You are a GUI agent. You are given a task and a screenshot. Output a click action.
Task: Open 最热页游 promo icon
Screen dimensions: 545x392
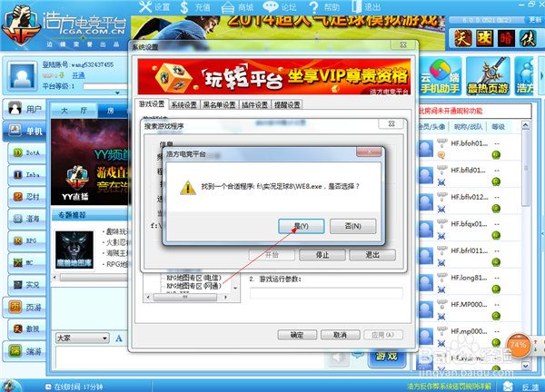tap(488, 76)
